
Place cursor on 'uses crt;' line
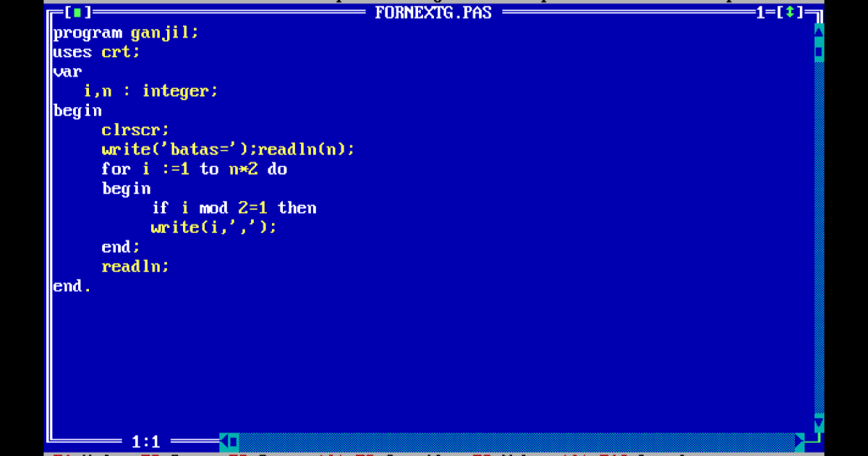point(97,52)
